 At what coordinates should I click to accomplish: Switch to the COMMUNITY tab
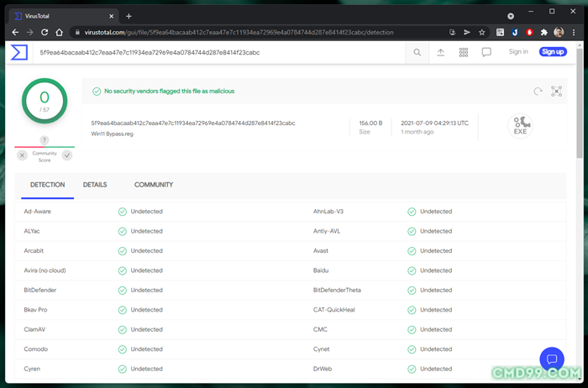point(154,185)
